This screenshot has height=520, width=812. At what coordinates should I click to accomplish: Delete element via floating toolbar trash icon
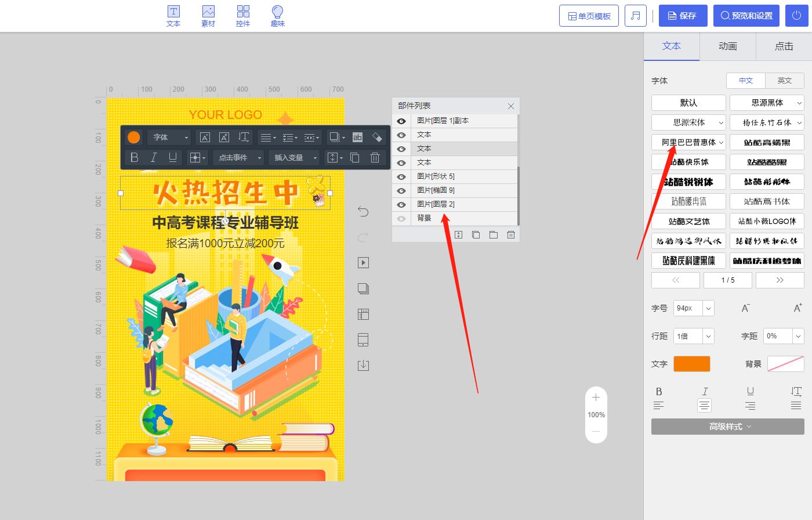(x=375, y=157)
